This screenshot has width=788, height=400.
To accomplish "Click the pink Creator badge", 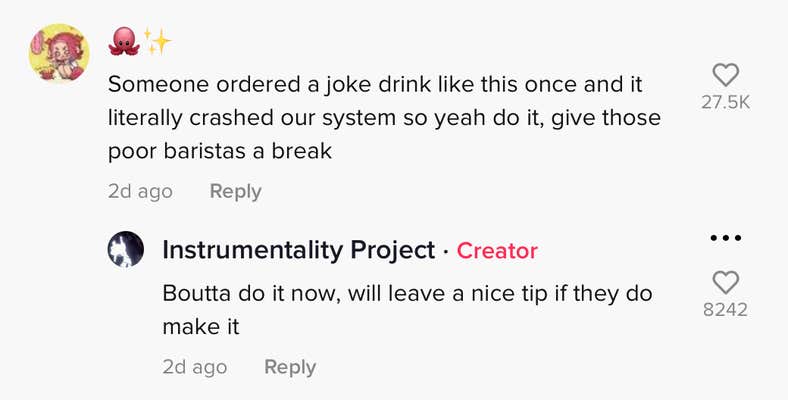I will click(497, 251).
